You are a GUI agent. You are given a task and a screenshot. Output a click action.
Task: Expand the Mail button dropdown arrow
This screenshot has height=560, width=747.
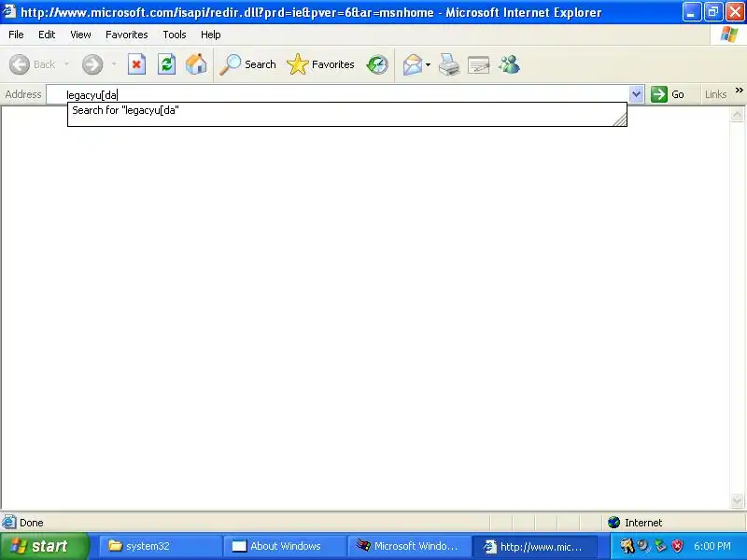(428, 64)
